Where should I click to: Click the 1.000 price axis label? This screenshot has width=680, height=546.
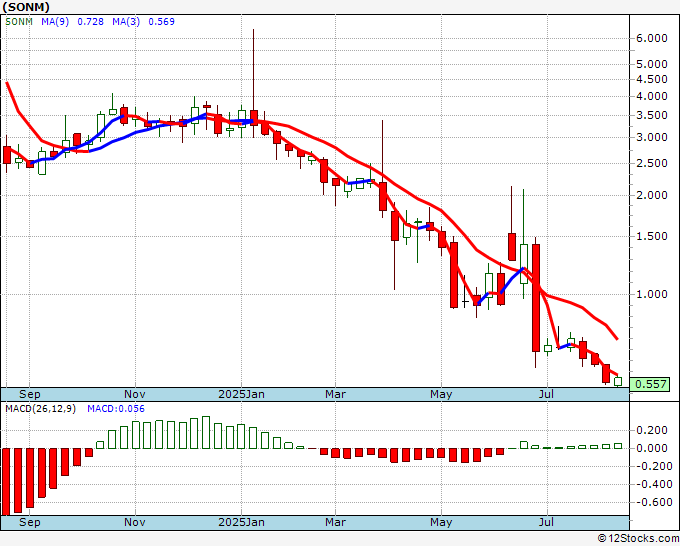pos(651,294)
